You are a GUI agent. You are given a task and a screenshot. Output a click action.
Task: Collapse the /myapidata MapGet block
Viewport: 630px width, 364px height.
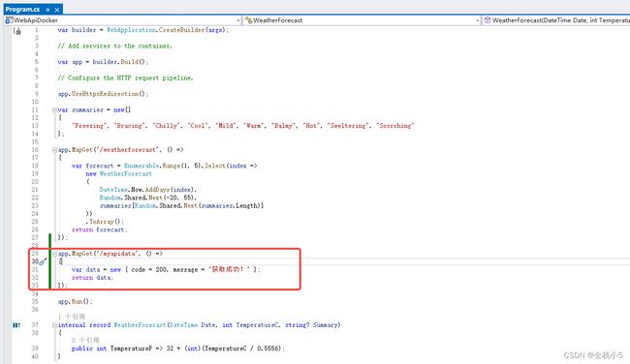coord(54,254)
